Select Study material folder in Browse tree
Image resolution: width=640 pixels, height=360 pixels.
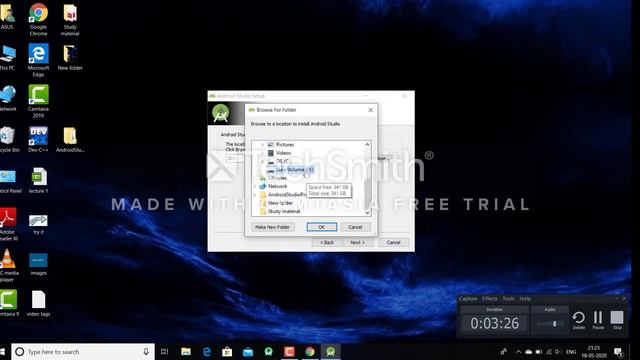click(280, 211)
